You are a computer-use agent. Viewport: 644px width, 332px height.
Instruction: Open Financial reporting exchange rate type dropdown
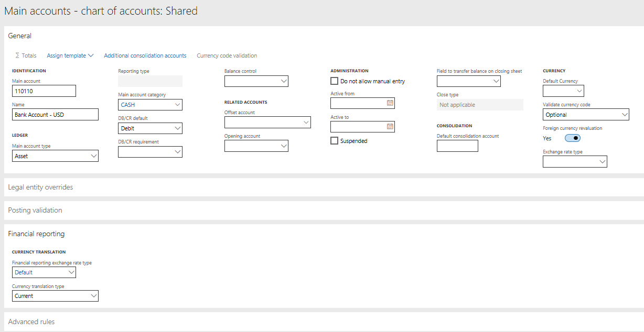[71, 272]
